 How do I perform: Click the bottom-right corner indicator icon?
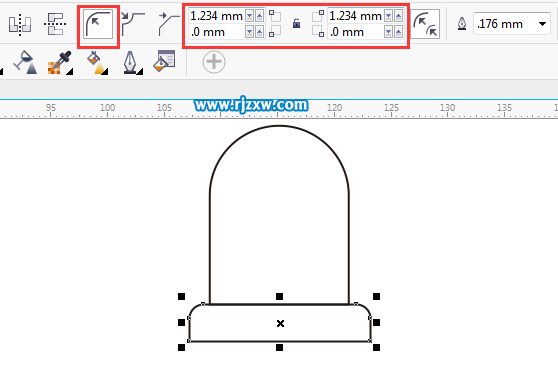(318, 31)
